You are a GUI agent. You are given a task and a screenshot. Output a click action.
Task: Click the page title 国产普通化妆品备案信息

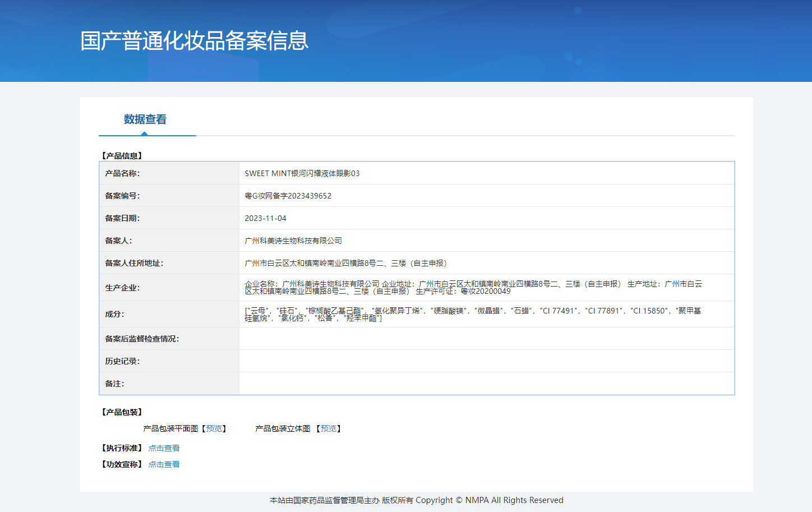194,41
